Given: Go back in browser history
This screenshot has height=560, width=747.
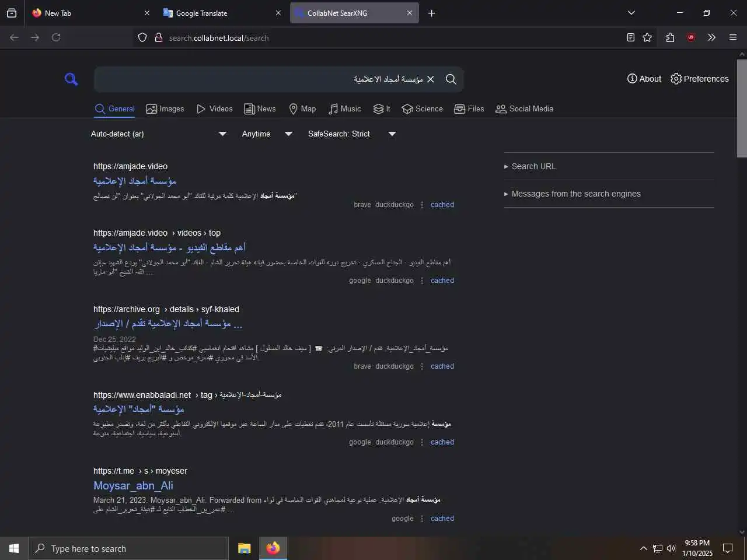Looking at the screenshot, I should coord(14,37).
